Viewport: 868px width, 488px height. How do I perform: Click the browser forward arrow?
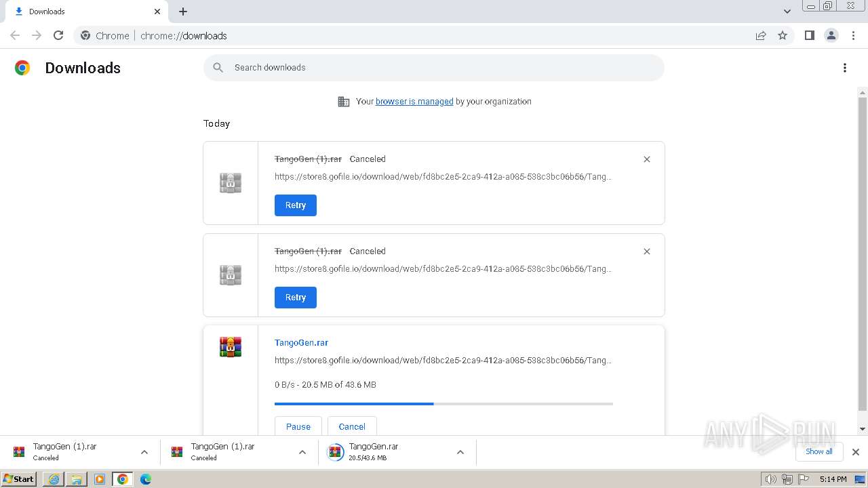point(37,35)
